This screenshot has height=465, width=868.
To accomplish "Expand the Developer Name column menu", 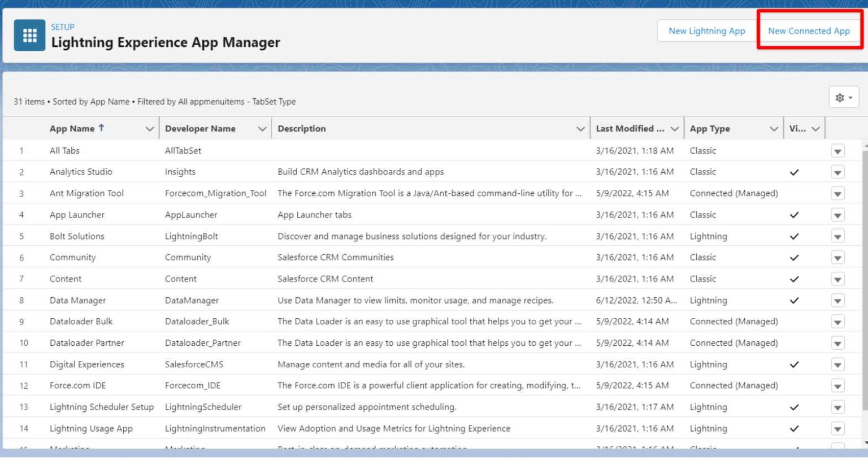I will pyautogui.click(x=262, y=129).
